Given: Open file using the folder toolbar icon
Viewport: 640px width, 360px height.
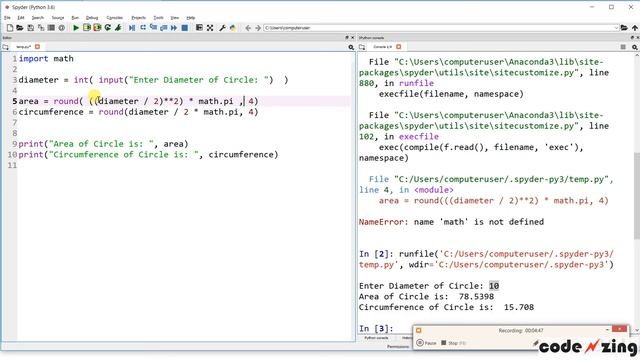Looking at the screenshot, I should point(20,28).
